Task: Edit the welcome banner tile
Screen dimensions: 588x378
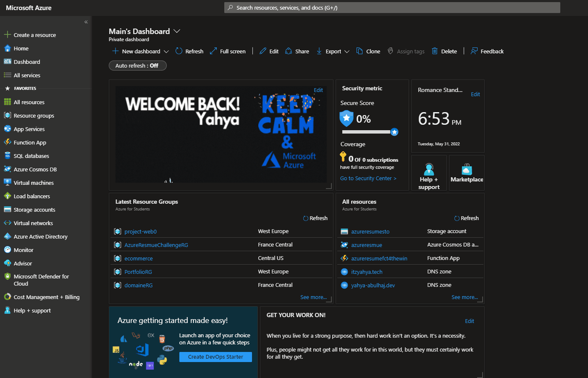Action: [x=318, y=90]
